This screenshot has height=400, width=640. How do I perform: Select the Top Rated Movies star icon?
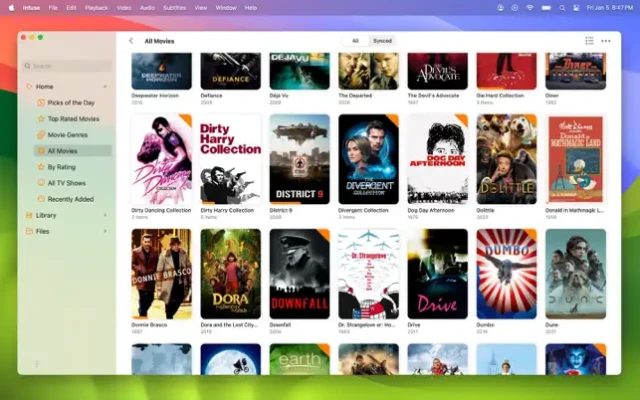click(x=41, y=119)
